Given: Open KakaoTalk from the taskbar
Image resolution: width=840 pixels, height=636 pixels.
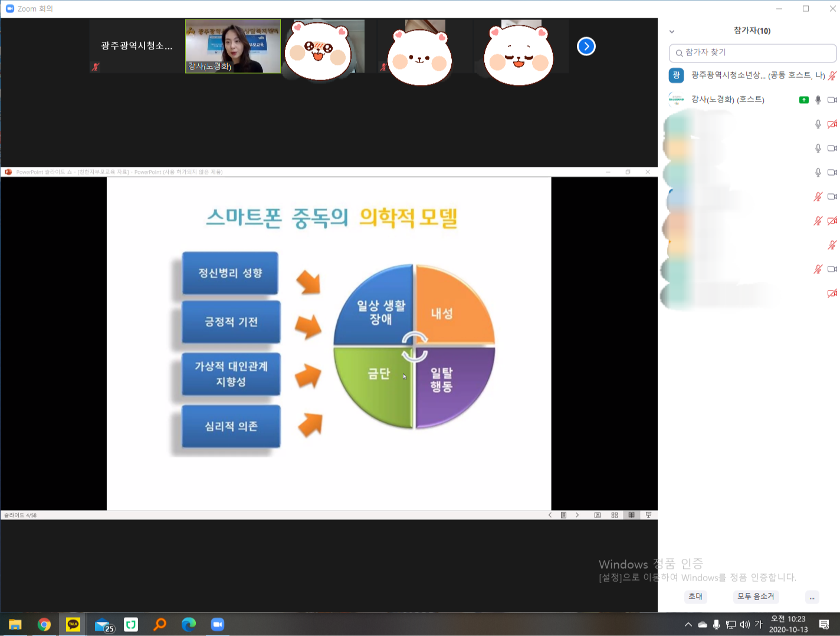Looking at the screenshot, I should point(73,624).
